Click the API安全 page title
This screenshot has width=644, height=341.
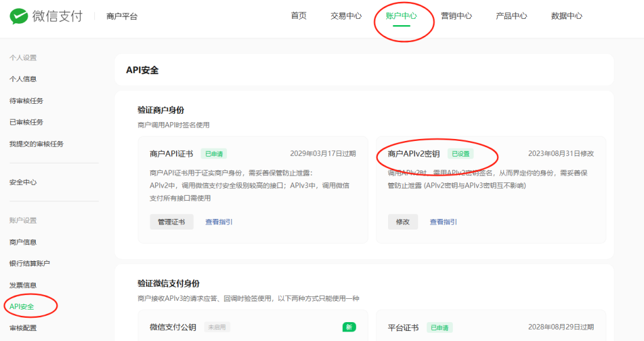(142, 70)
